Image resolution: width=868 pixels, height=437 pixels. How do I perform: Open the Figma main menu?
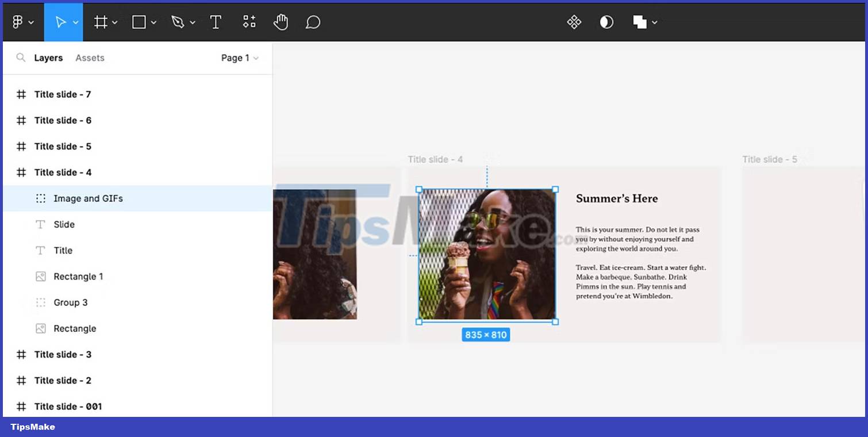(x=19, y=22)
